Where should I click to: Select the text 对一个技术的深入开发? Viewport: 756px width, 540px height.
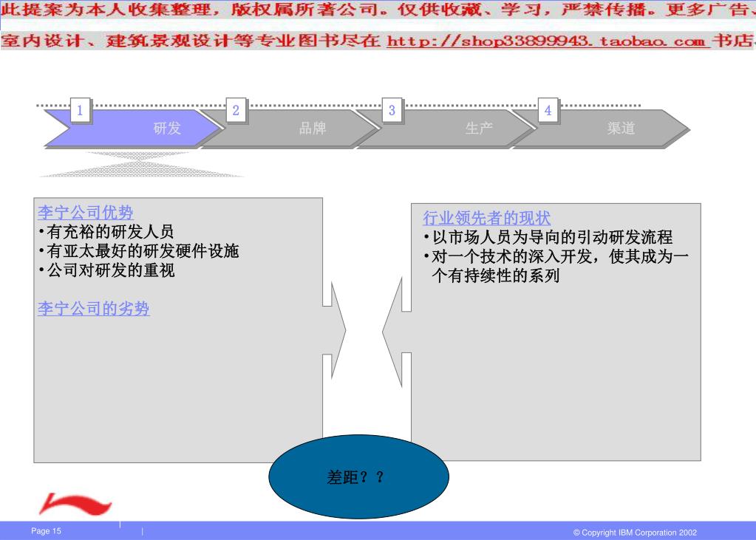point(512,256)
